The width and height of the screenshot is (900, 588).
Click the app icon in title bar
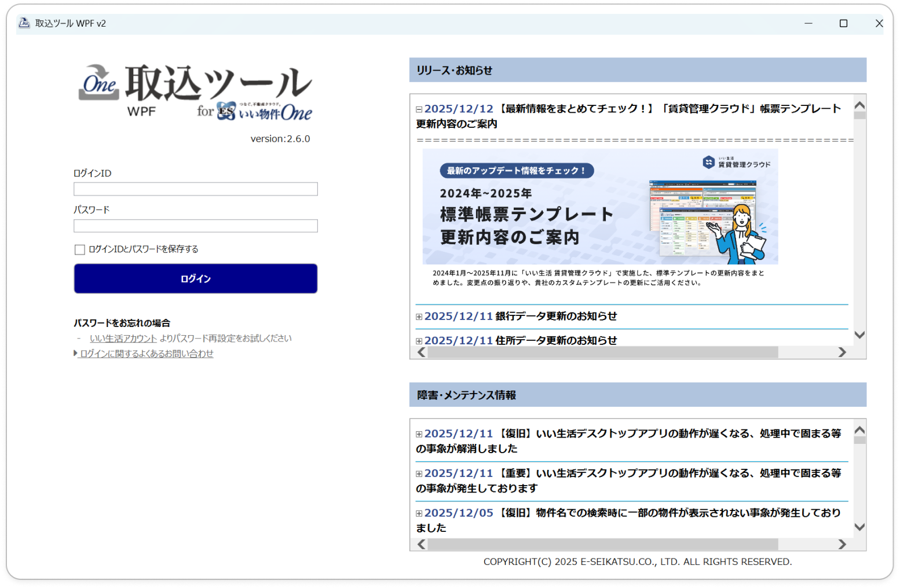point(24,23)
